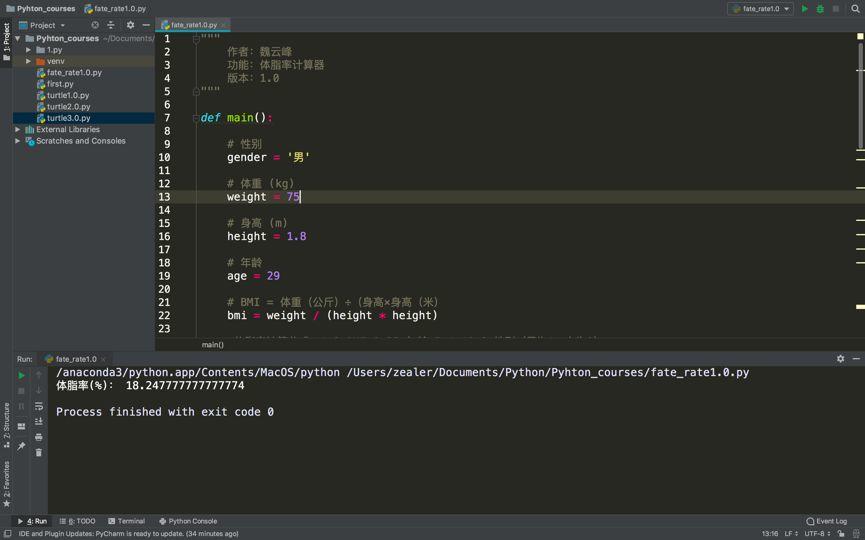Collapse all with the Project panel icon
The height and width of the screenshot is (540, 865).
[x=111, y=25]
